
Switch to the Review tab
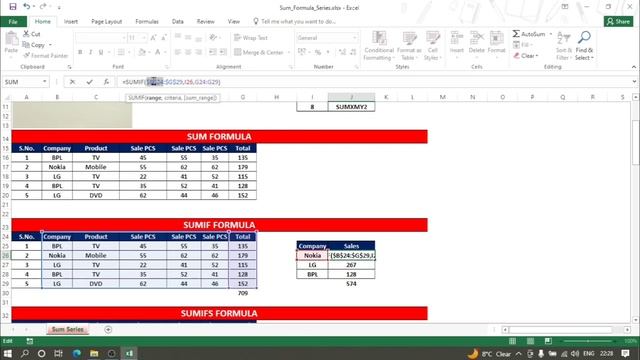tap(205, 21)
